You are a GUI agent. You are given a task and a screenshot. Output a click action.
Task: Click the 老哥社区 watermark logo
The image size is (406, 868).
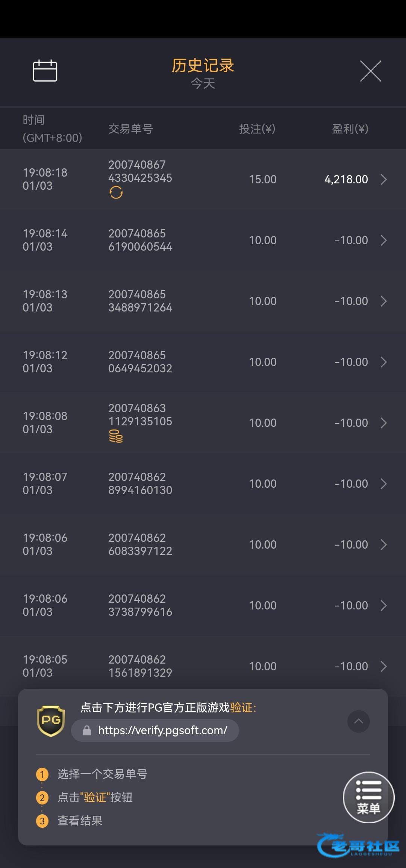coord(359,846)
